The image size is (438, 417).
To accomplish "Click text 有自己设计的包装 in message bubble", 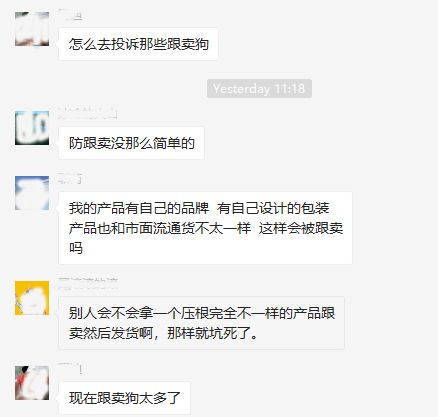I will (273, 208).
